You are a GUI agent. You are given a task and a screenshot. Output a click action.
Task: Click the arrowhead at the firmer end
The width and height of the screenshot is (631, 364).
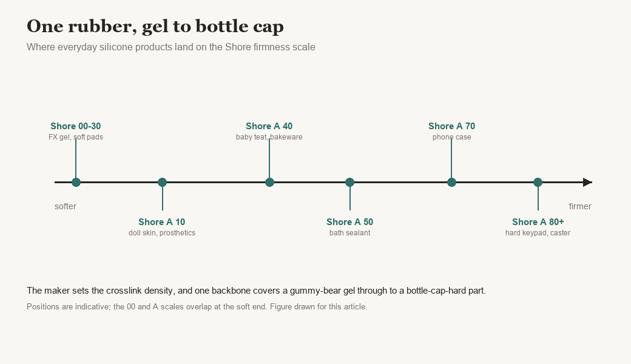[587, 182]
